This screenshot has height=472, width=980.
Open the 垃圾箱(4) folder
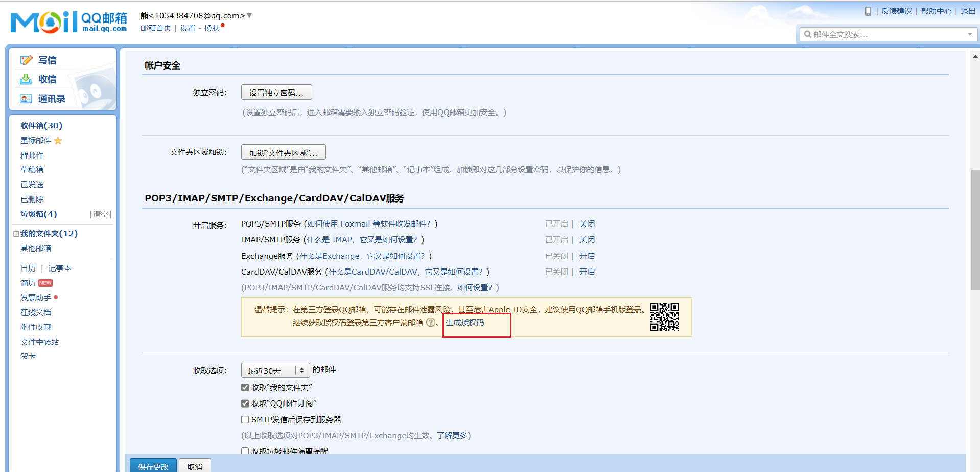39,214
